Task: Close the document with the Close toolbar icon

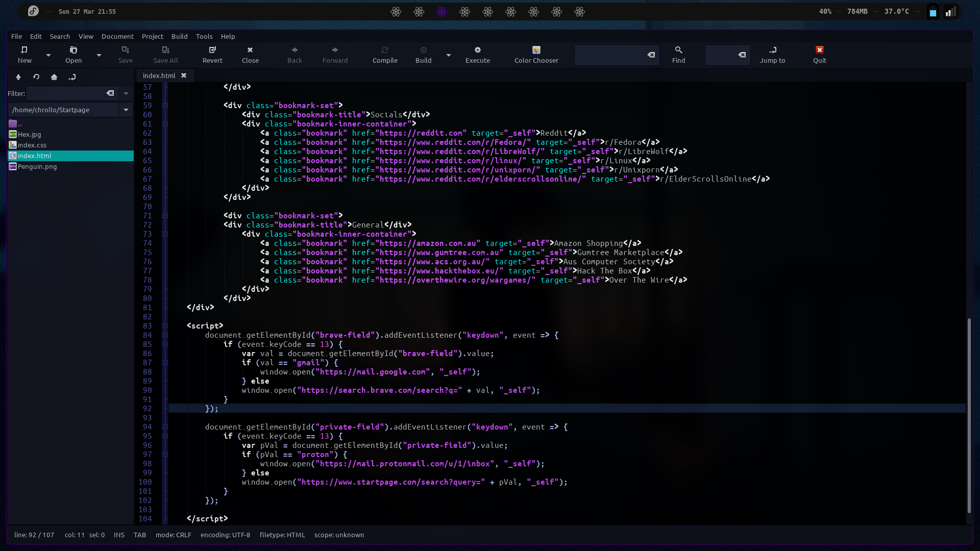Action: coord(250,55)
